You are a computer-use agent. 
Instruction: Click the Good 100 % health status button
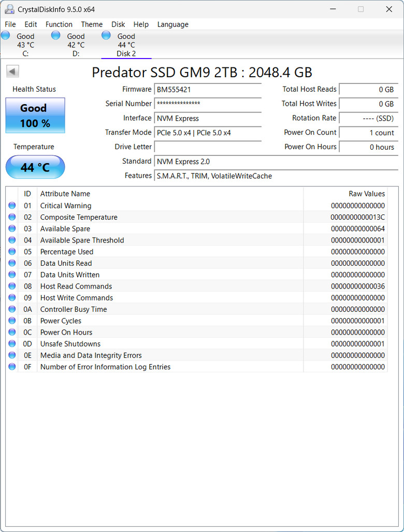[x=35, y=116]
